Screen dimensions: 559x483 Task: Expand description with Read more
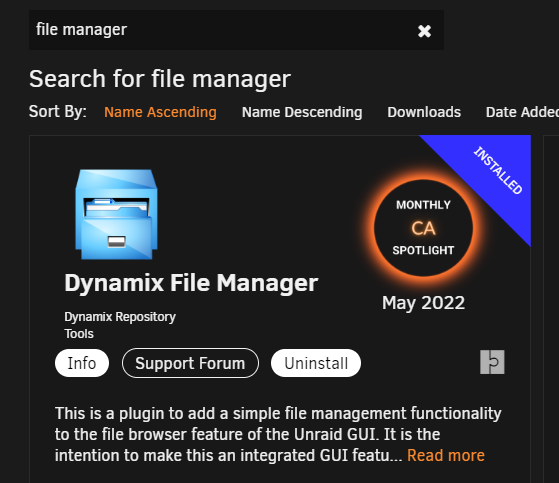click(x=446, y=456)
